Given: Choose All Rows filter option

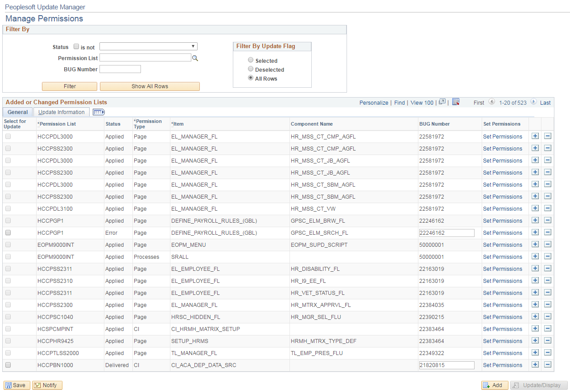Looking at the screenshot, I should [x=250, y=78].
